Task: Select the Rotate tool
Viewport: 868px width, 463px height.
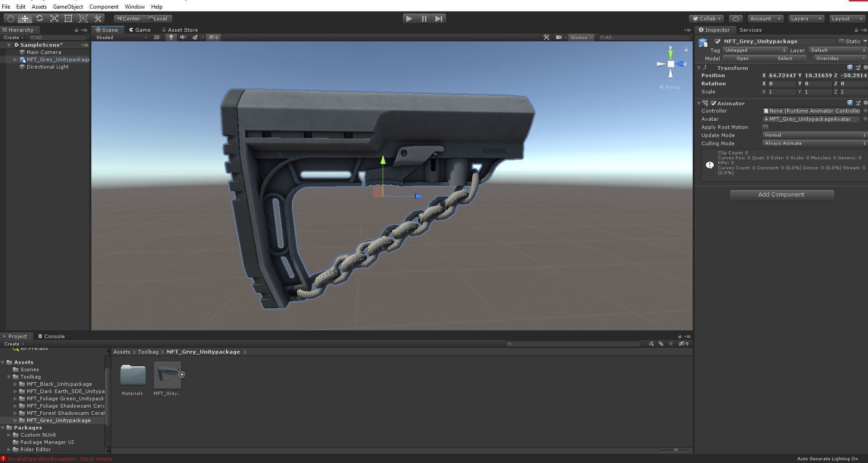Action: [39, 19]
